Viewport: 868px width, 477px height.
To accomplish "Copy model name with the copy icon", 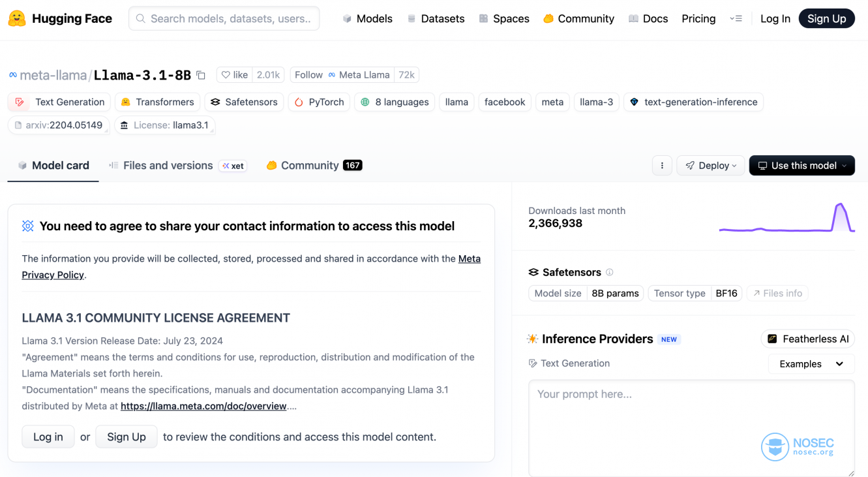I will pos(201,76).
